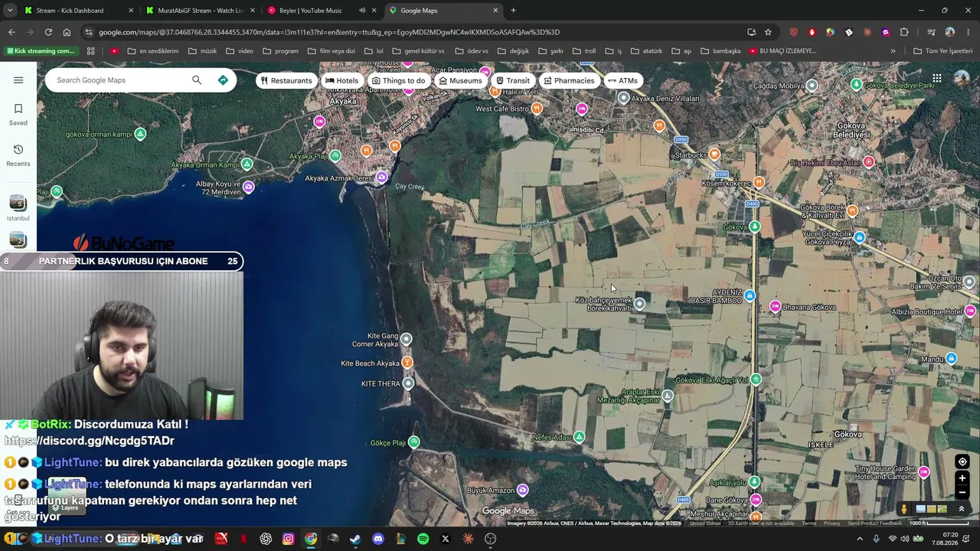
Task: Mute the Beyler YouTube Music tab audio
Action: click(362, 11)
